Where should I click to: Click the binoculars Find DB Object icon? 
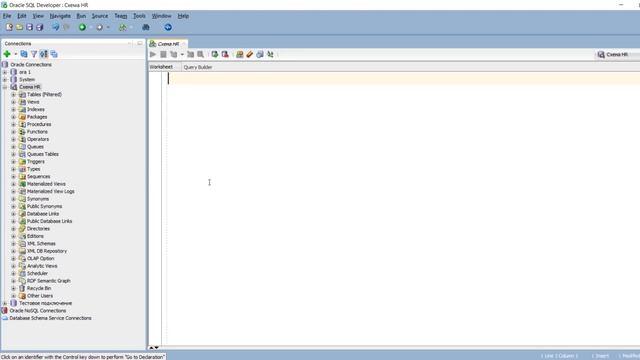coord(146,27)
